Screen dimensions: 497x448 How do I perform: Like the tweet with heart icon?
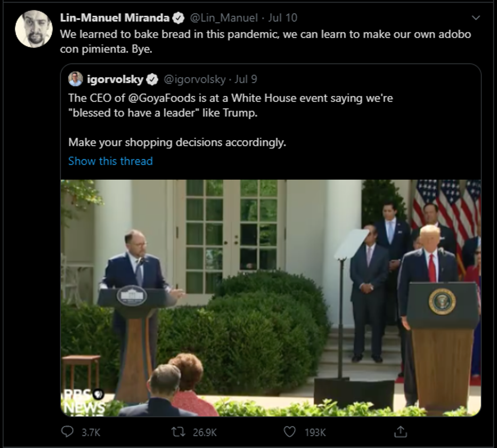[290, 432]
